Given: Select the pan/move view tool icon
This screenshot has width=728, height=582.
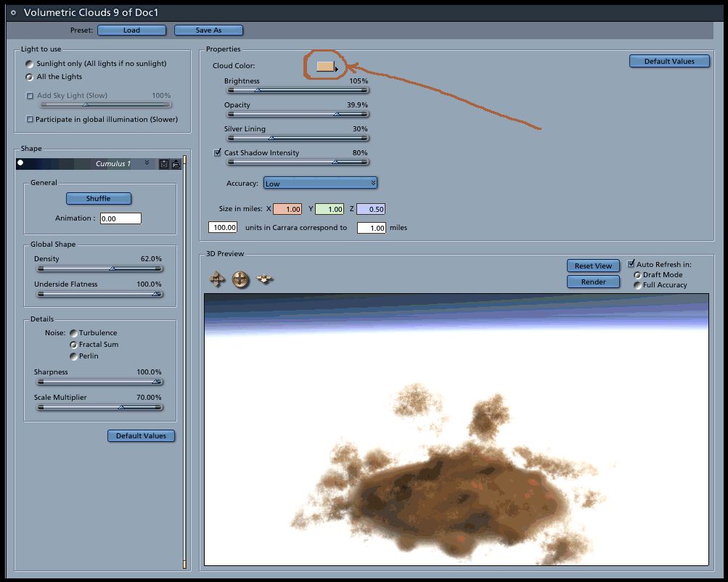Looking at the screenshot, I should tap(217, 279).
